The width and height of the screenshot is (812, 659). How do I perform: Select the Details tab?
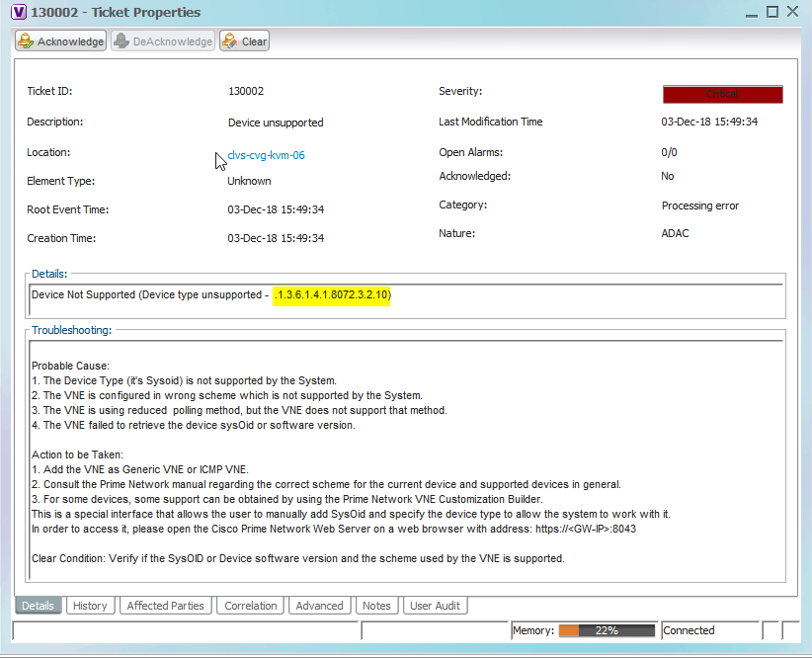coord(38,606)
